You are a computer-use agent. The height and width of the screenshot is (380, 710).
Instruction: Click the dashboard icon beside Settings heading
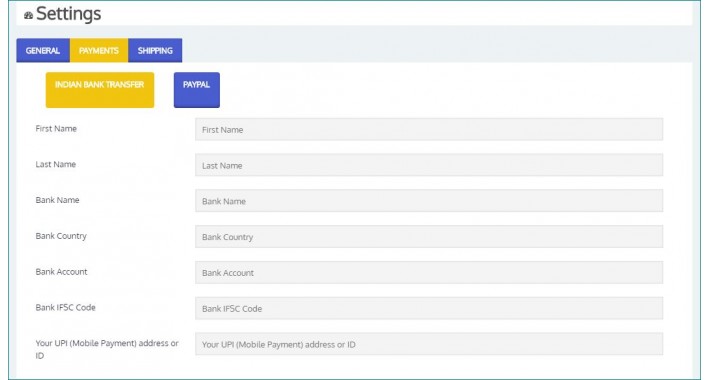28,15
